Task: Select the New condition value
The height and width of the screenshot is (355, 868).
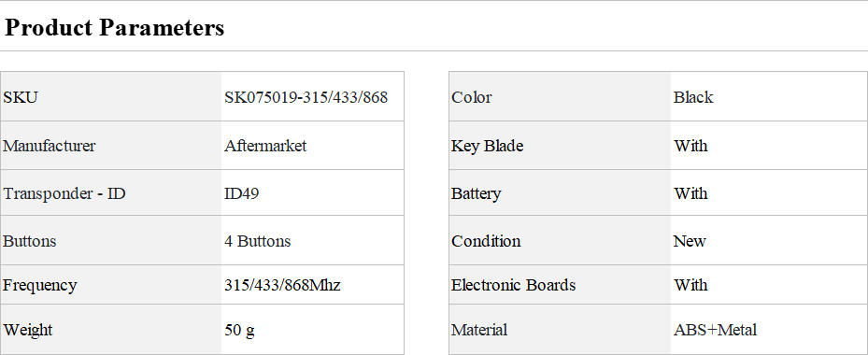Action: (x=690, y=241)
